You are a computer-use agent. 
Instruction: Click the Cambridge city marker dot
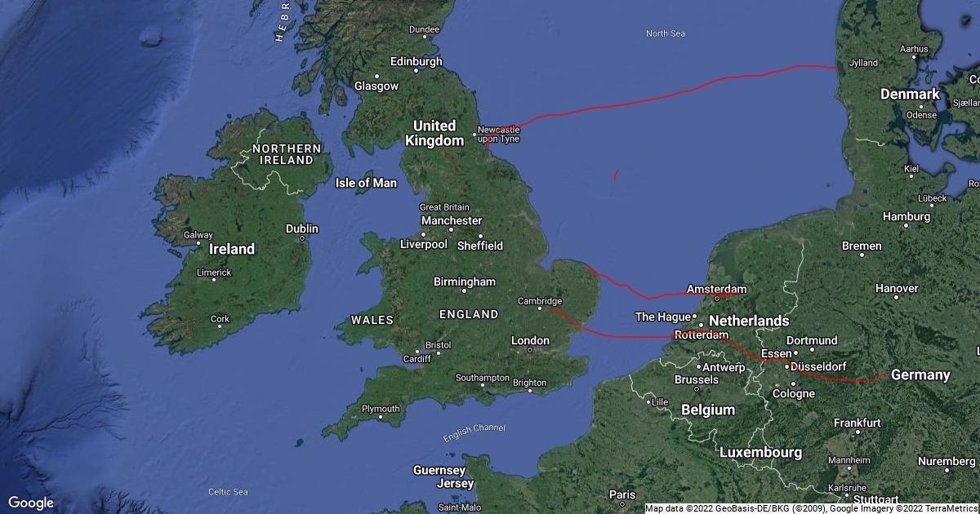point(539,309)
